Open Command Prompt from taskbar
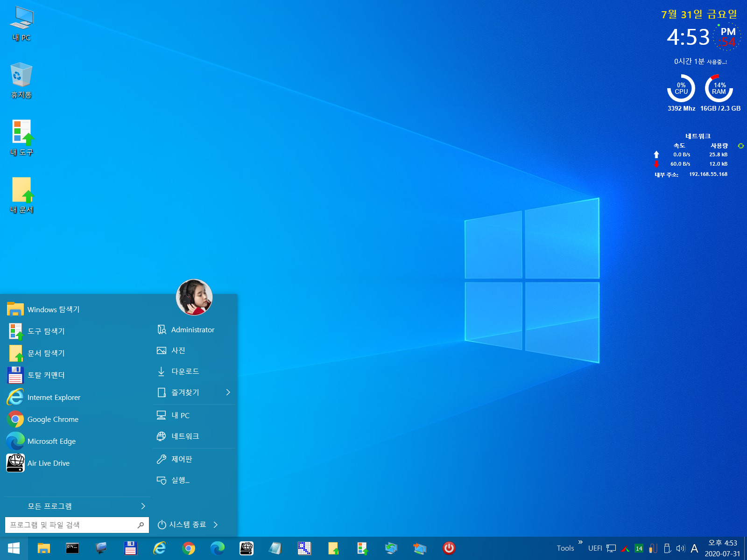 click(x=72, y=548)
